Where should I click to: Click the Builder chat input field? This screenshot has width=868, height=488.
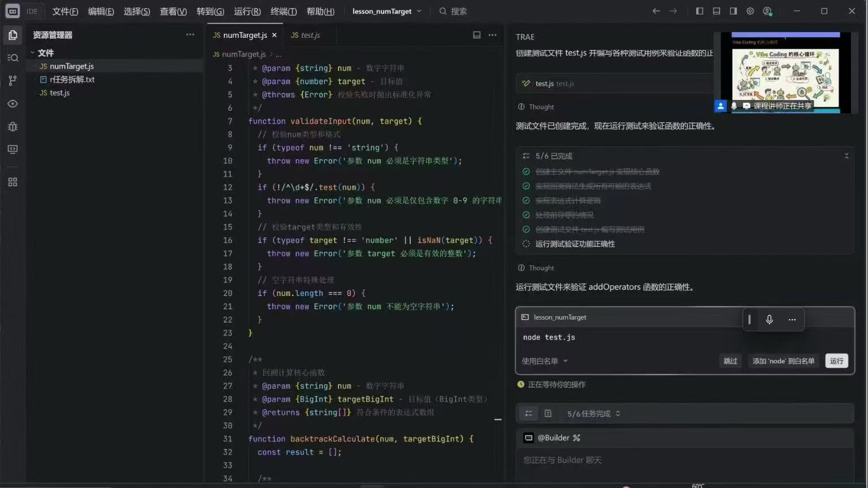coord(684,460)
